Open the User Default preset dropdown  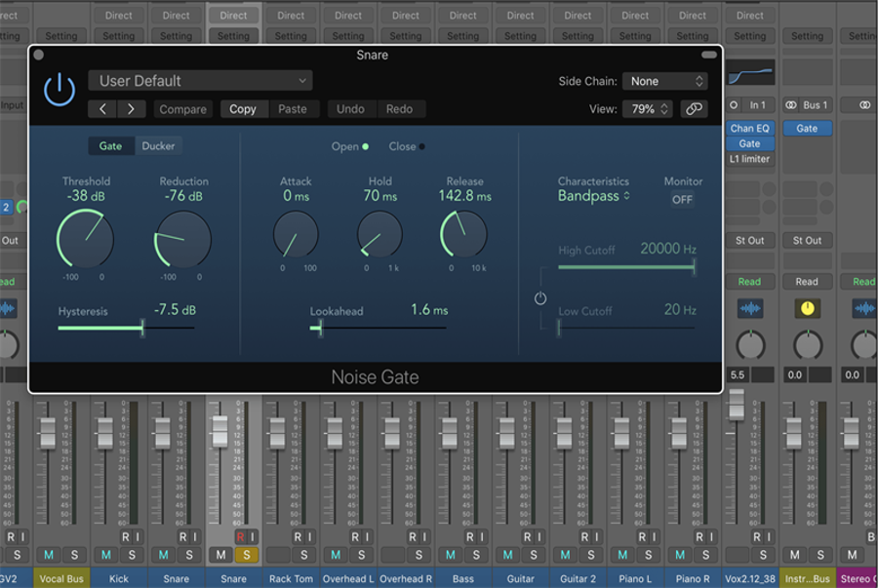tap(200, 81)
